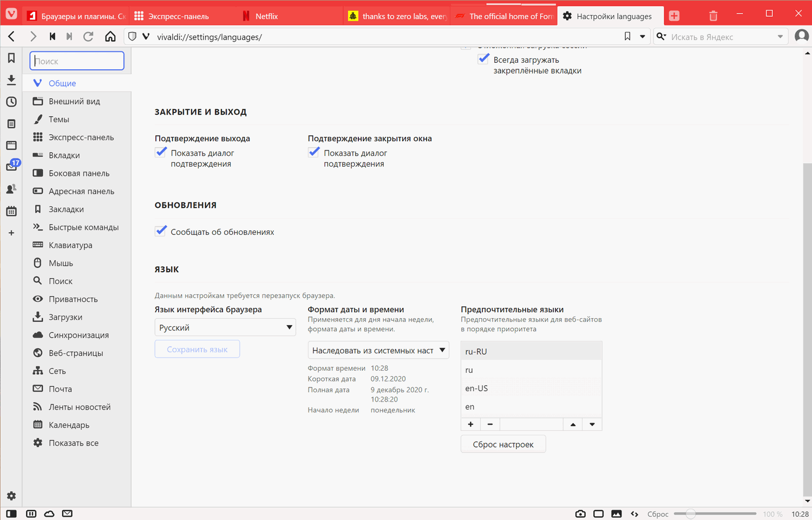The width and height of the screenshot is (812, 520).
Task: Toggle the side panel from the status bar
Action: point(11,514)
